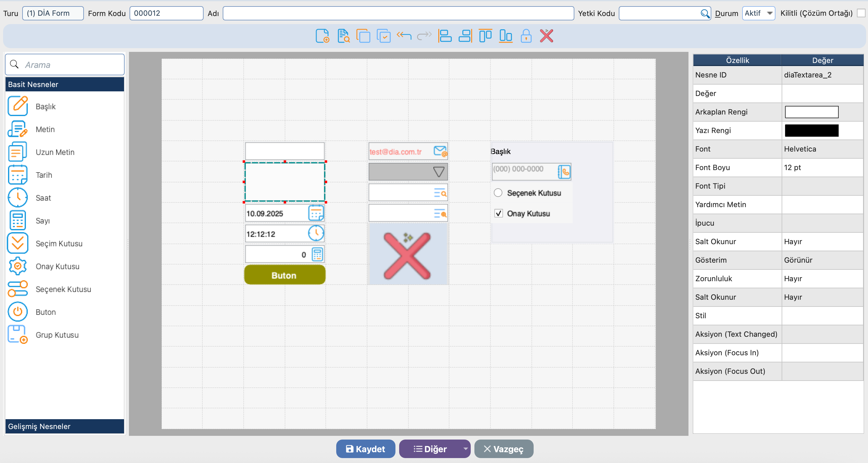Screen dimensions: 868x463
Task: Uncheck the Onay Kutusu checkbox on canvas
Action: click(x=498, y=214)
